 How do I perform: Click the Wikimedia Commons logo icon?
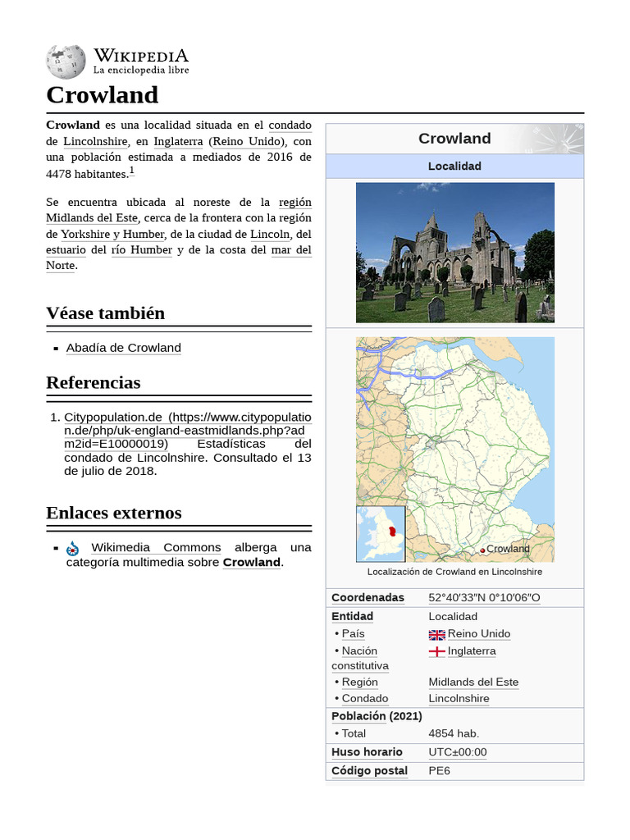point(73,549)
